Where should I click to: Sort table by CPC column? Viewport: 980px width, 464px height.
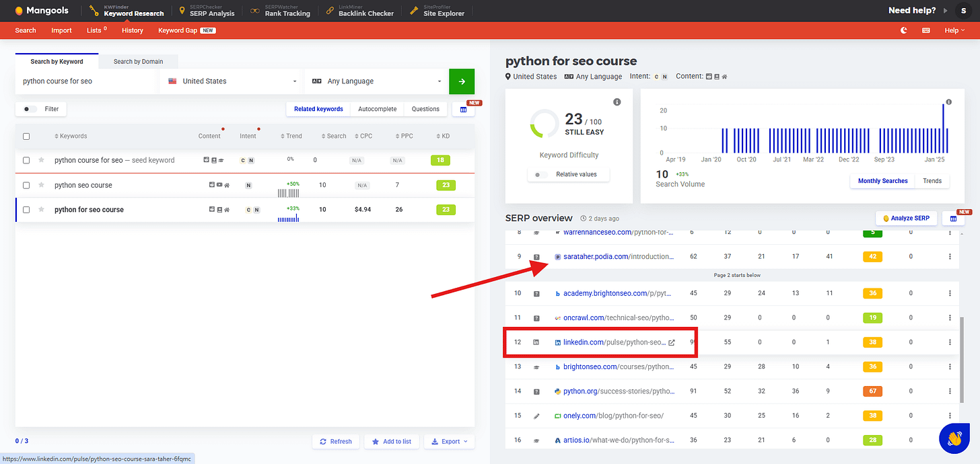click(363, 136)
